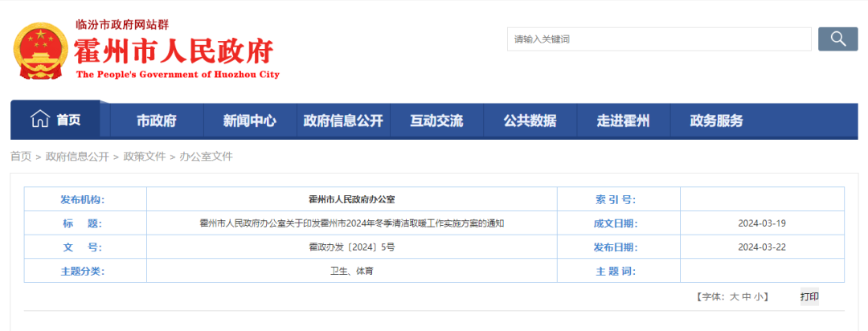
Task: Open the 互动交流 menu item
Action: [x=436, y=121]
